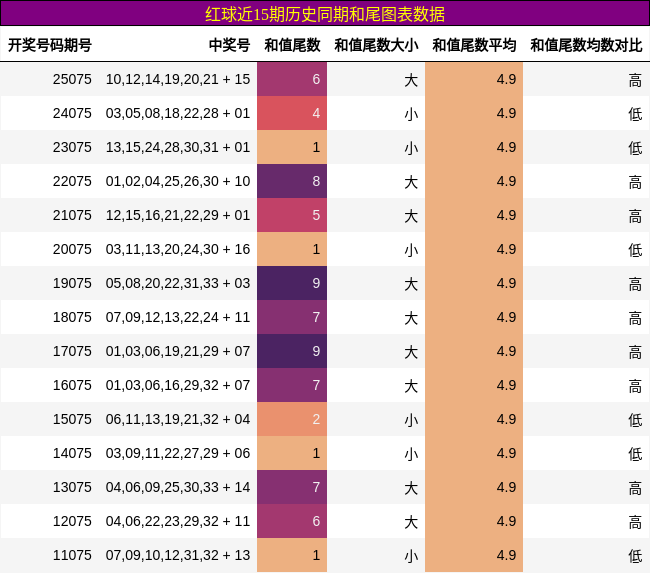Select period number 18075

(72, 317)
